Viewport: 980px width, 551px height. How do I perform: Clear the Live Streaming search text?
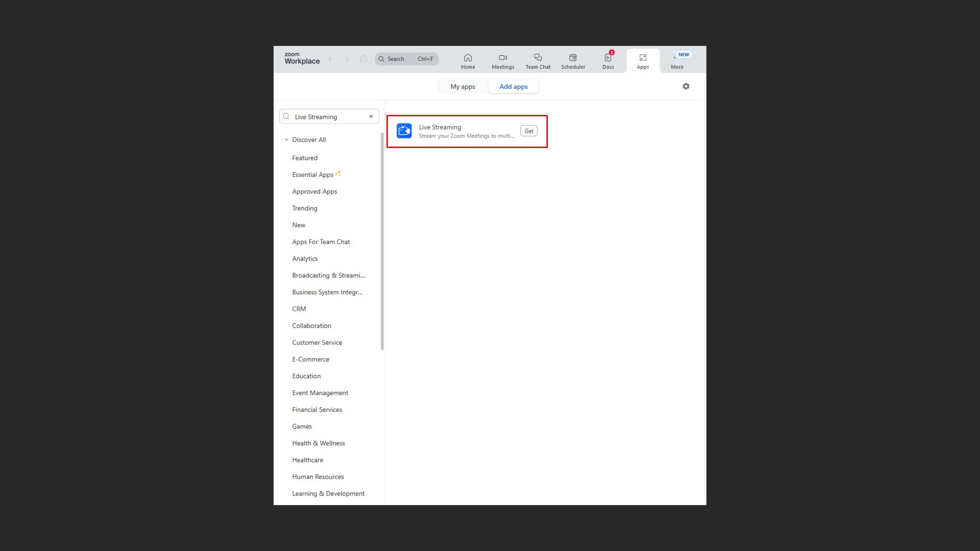pyautogui.click(x=371, y=116)
